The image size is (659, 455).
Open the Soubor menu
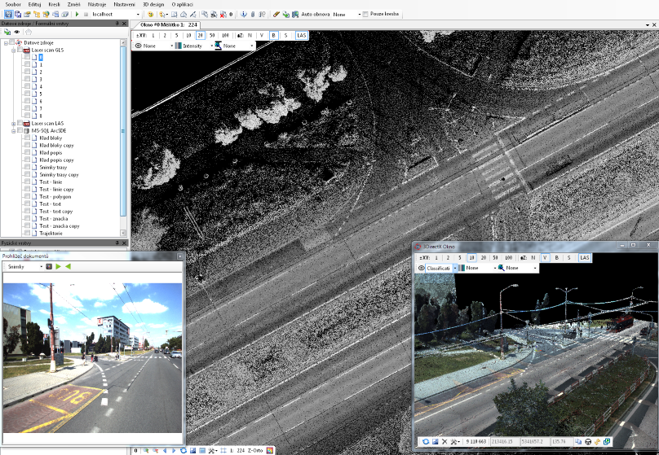coord(13,4)
